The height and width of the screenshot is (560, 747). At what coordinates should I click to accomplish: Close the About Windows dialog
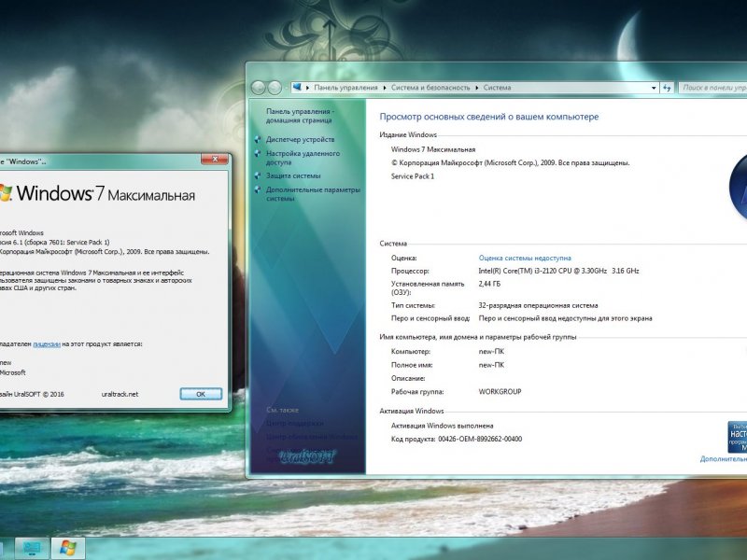click(x=215, y=159)
